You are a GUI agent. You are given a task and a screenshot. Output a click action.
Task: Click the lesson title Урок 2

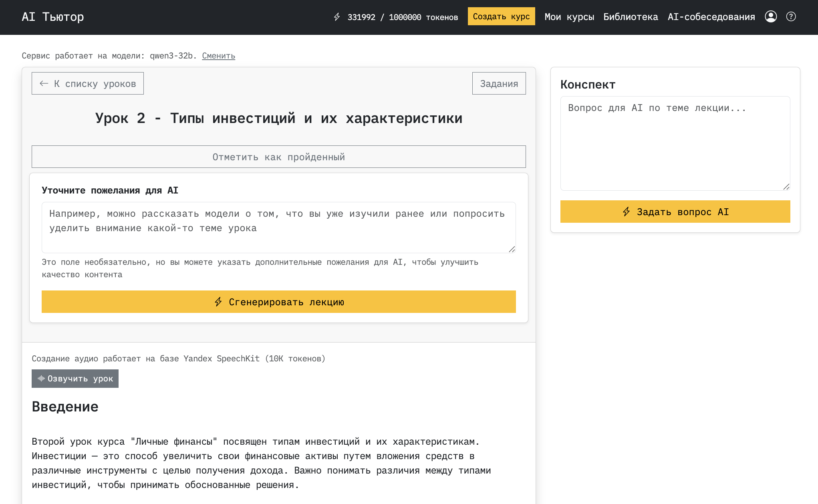(278, 118)
